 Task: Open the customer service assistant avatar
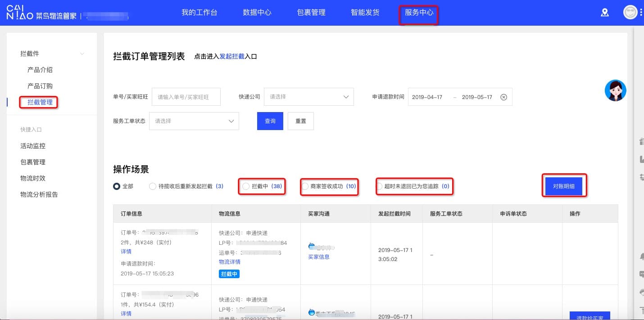click(615, 90)
